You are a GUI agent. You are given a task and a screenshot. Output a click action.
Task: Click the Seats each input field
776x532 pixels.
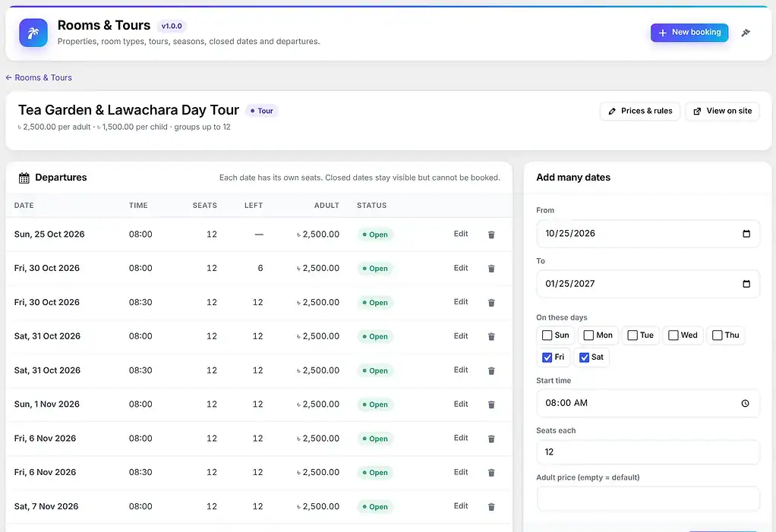click(x=648, y=452)
